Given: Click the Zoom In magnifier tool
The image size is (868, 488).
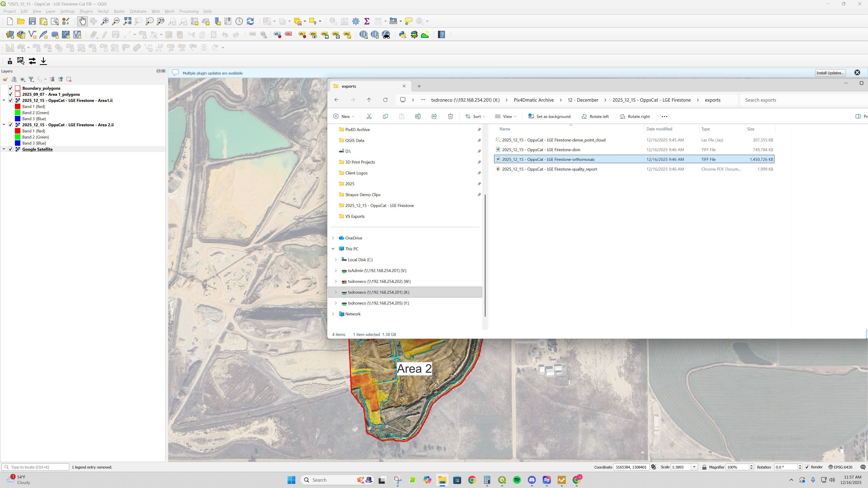Looking at the screenshot, I should (105, 21).
